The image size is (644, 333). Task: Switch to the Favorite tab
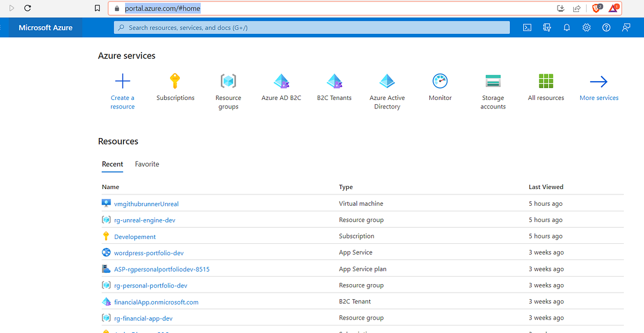tap(147, 164)
